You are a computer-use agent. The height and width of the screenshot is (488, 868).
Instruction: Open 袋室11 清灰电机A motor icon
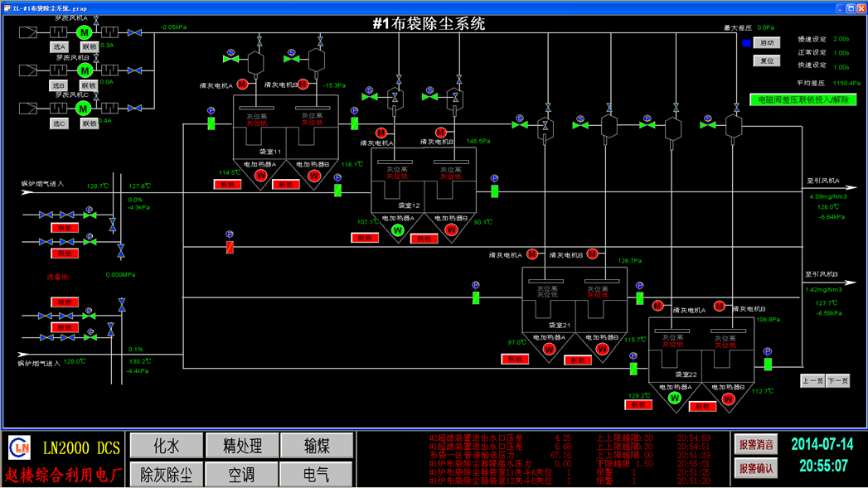tap(242, 85)
